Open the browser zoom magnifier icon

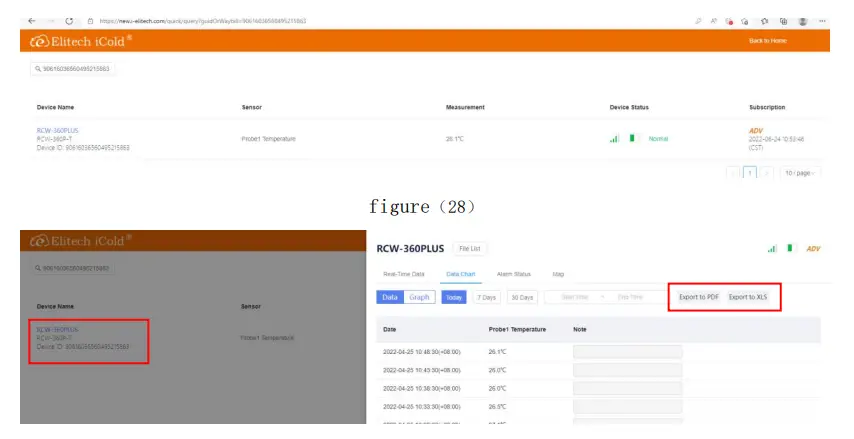coord(698,21)
